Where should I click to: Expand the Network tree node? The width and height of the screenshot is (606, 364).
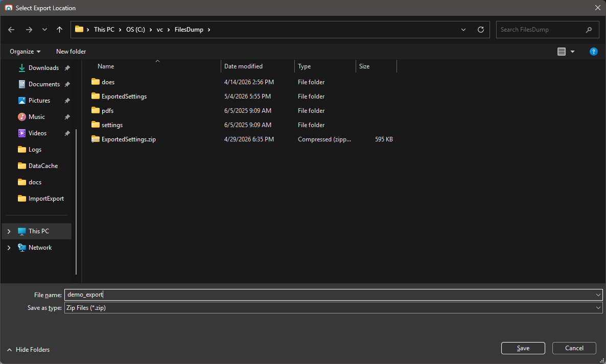pyautogui.click(x=9, y=248)
